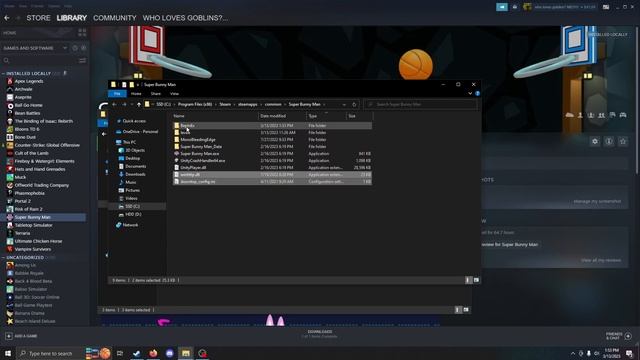Click Steam Big Picture mode icon
The width and height of the screenshot is (640, 360).
point(606,7)
